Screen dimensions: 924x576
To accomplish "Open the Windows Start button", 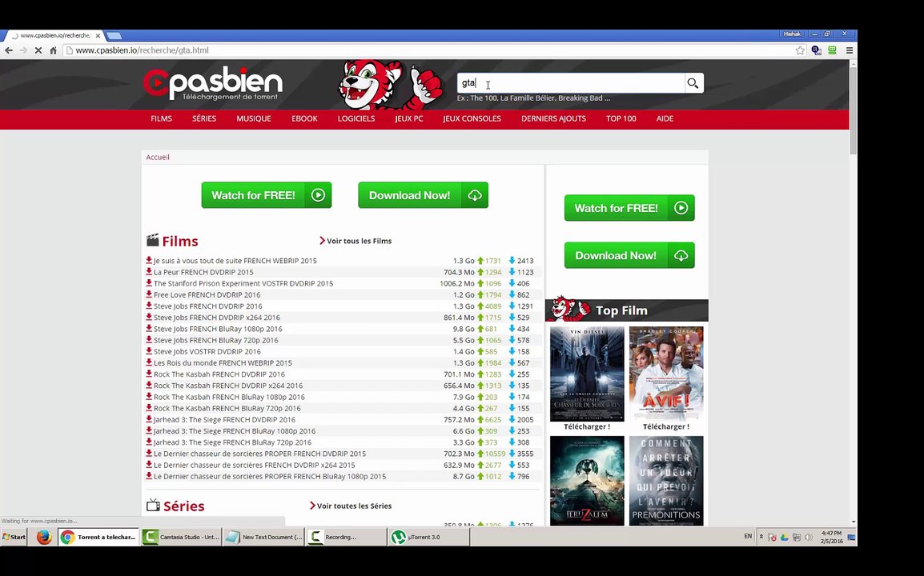I will [x=14, y=537].
